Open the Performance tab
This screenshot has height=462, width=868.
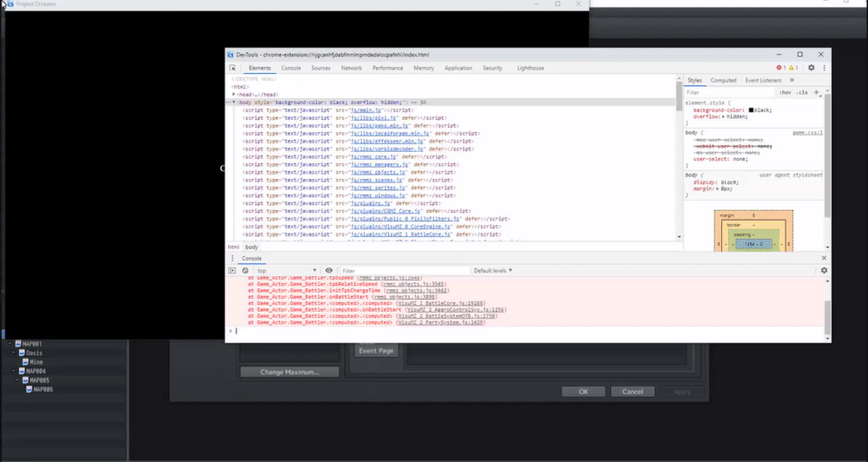click(387, 68)
